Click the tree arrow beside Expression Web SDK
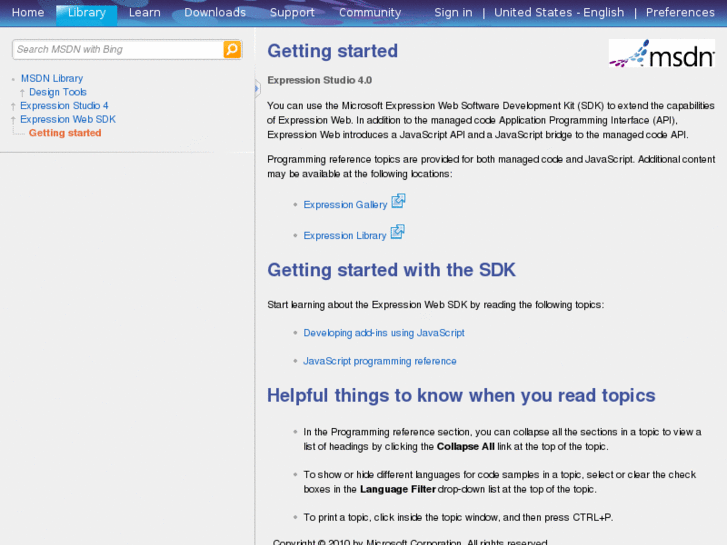Viewport: 727px width, 545px height. point(13,120)
